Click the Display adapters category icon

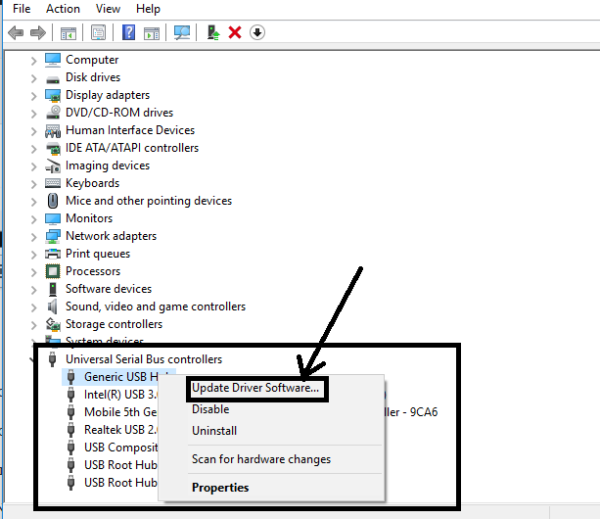[53, 95]
